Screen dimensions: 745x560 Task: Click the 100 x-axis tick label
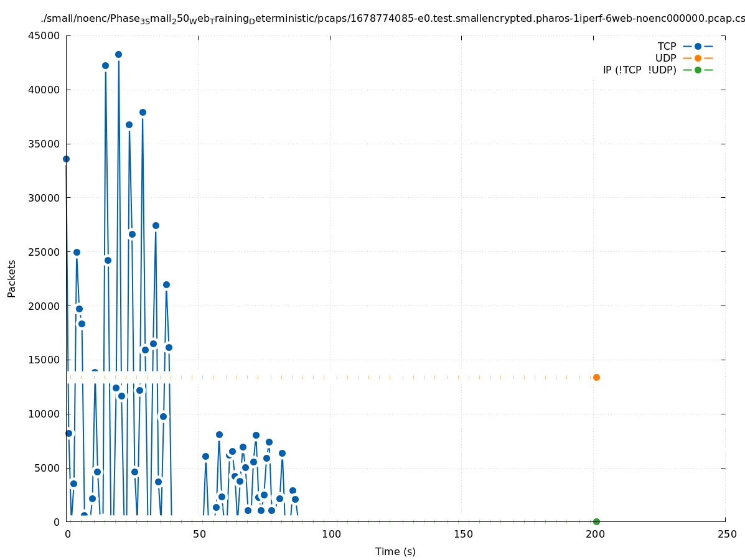(x=330, y=534)
